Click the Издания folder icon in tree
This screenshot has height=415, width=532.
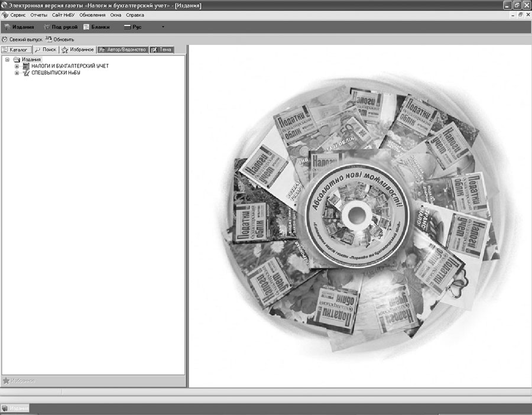tap(16, 60)
